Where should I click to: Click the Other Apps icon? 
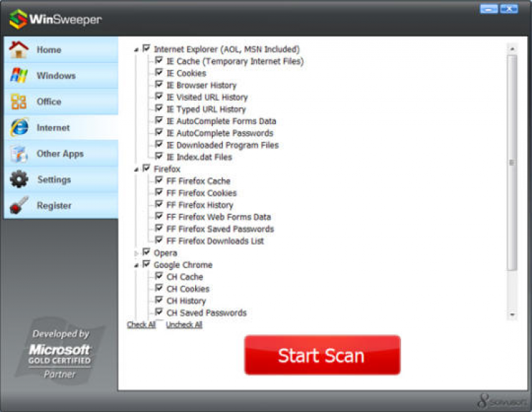coord(18,154)
